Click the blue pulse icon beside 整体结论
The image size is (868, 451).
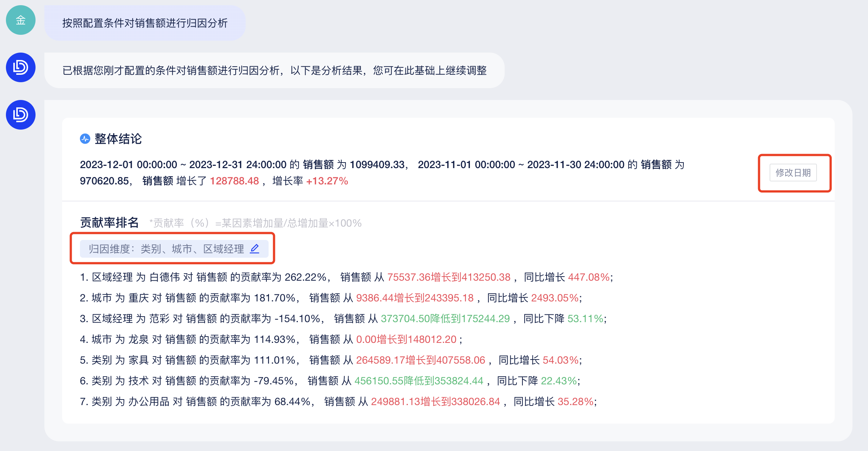[x=85, y=139]
